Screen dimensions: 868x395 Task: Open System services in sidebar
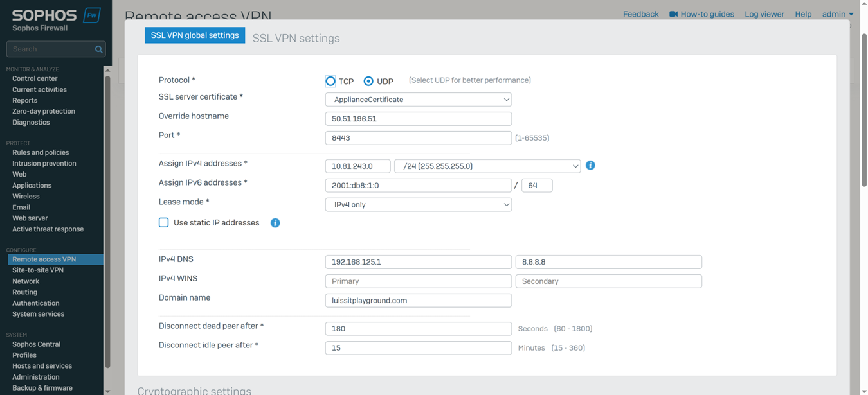coord(38,314)
